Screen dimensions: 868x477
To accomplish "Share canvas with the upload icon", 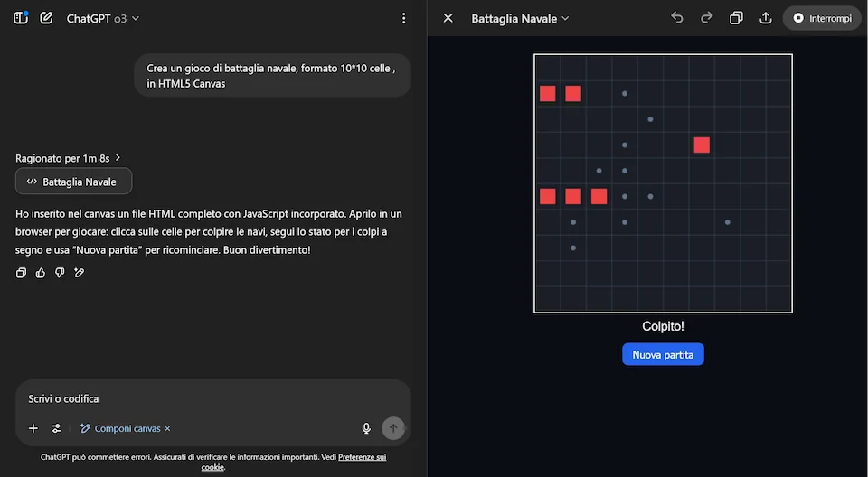I will point(766,18).
